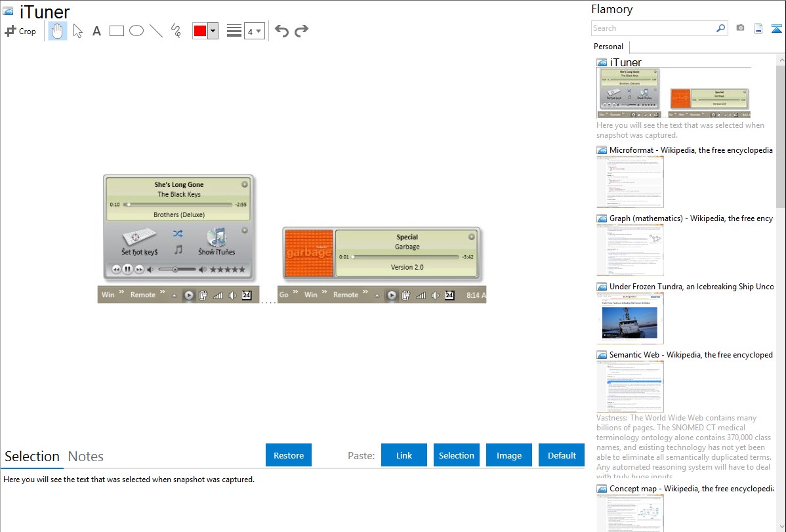
Task: Click the Set hot keys keyboard icon
Action: click(x=139, y=236)
